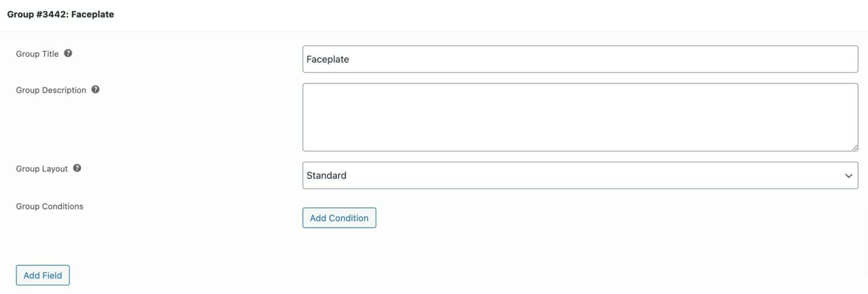
Task: Click the Add Condition button
Action: 339,218
